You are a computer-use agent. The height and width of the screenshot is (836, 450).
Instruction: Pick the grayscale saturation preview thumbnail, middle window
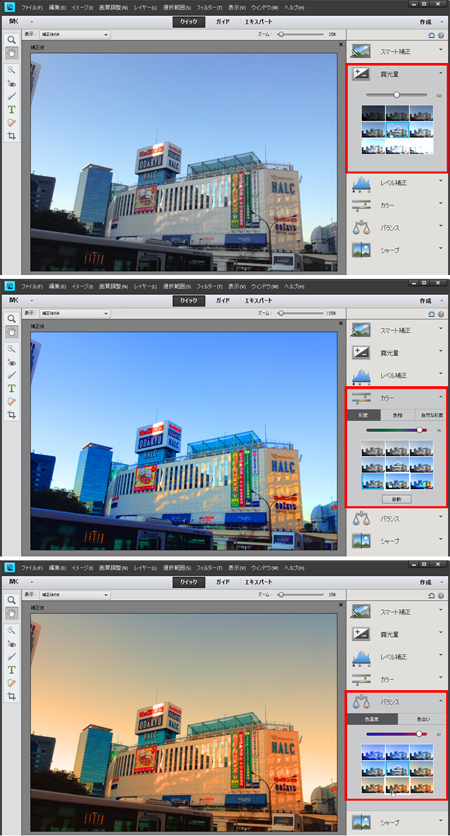(373, 448)
